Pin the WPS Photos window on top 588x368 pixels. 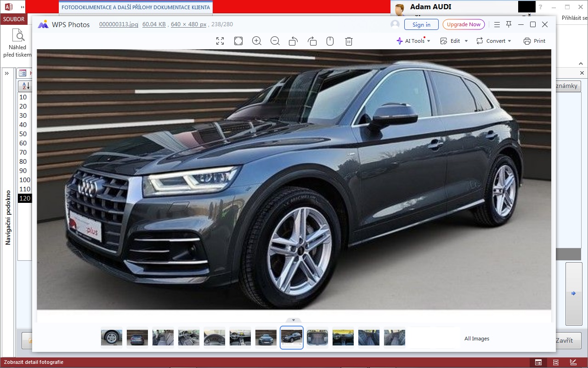click(509, 24)
